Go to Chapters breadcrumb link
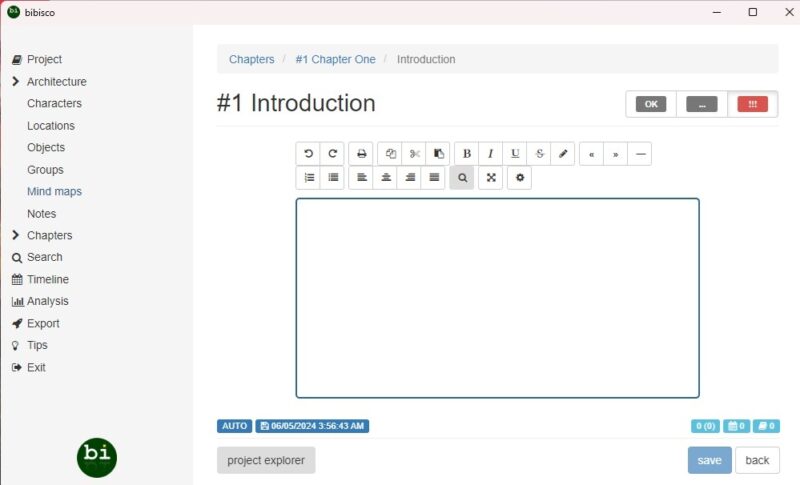This screenshot has width=800, height=485. pos(252,59)
